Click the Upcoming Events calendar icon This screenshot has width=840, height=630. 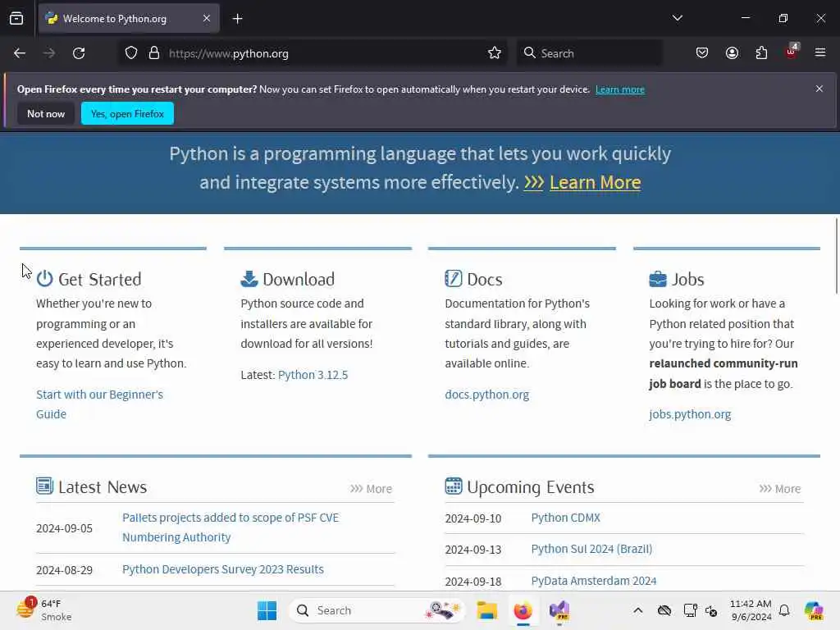(453, 486)
